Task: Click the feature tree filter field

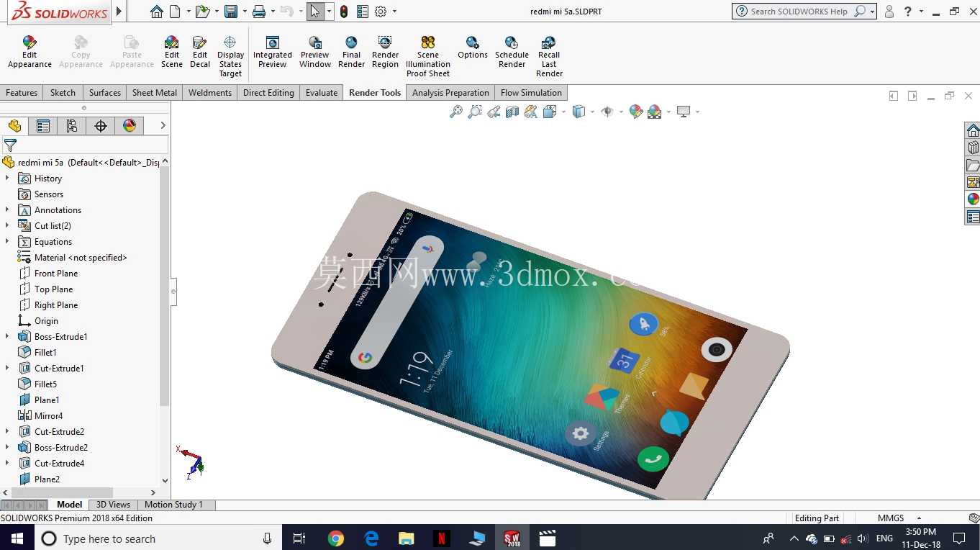Action: click(85, 145)
